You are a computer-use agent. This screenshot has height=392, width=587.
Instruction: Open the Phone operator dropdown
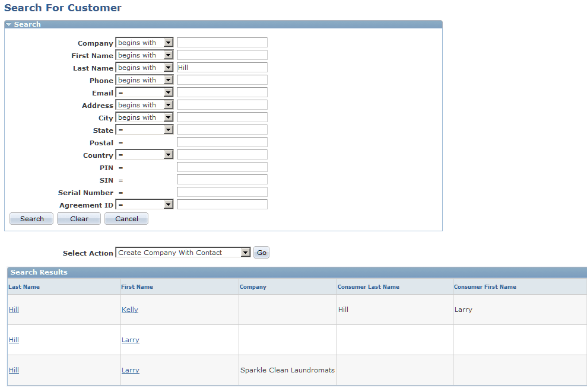pos(168,79)
